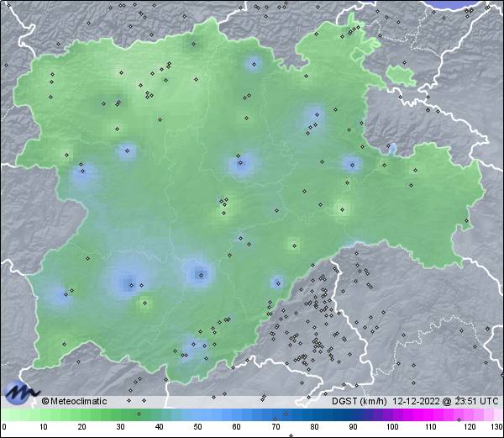
Task: Click the small detached green enclave region
Action: (402, 76)
